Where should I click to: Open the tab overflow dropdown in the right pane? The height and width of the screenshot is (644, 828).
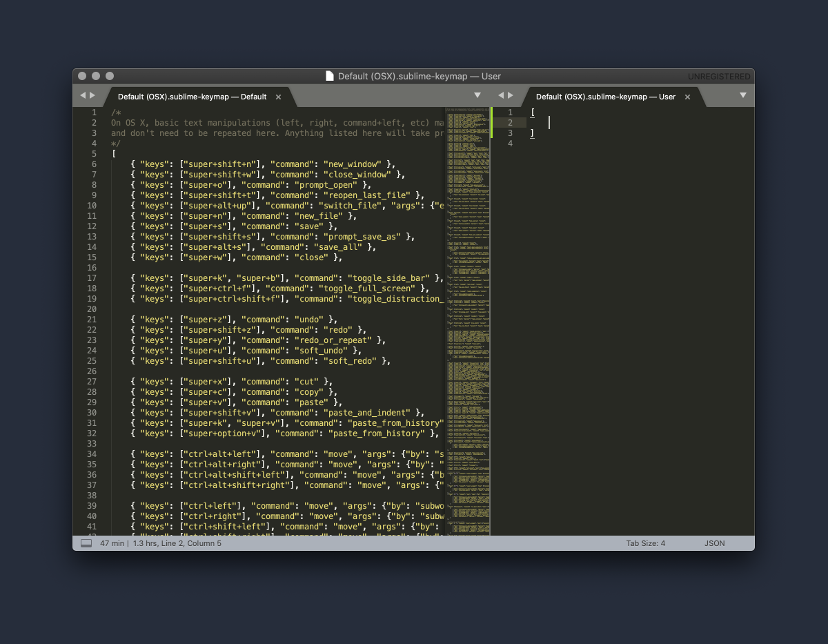coord(743,96)
